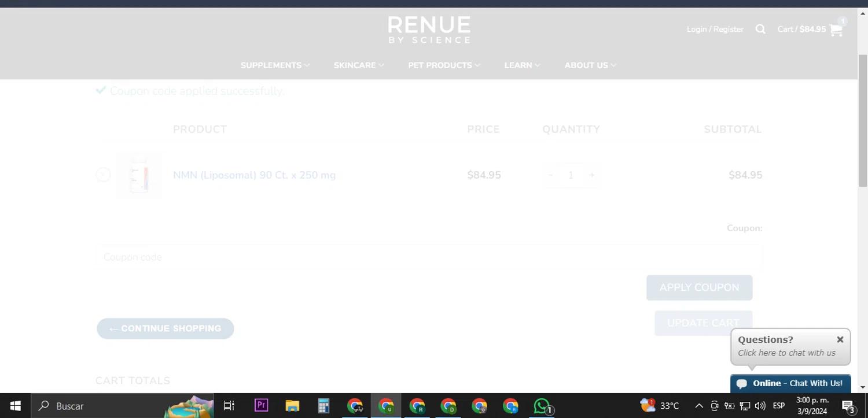Click NMN product thumbnail image
The image size is (868, 418).
point(139,175)
